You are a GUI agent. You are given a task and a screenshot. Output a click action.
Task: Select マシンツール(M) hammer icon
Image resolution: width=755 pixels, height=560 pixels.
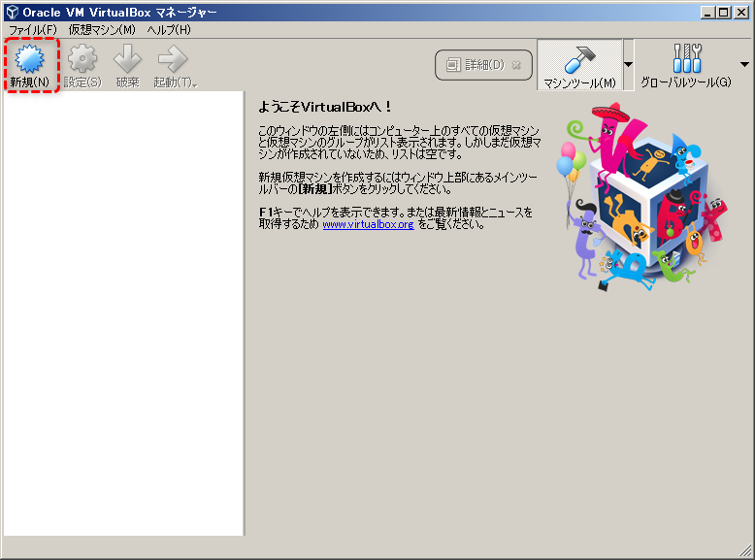coord(579,59)
